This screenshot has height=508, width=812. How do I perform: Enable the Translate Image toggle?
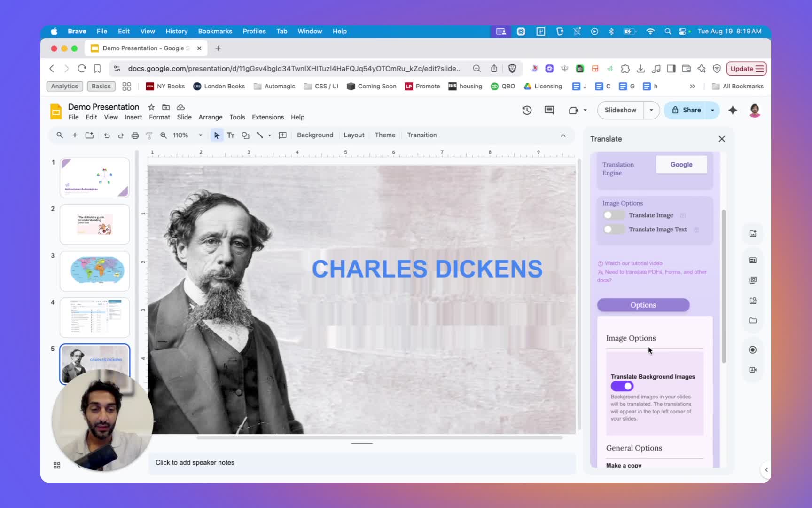[613, 215]
